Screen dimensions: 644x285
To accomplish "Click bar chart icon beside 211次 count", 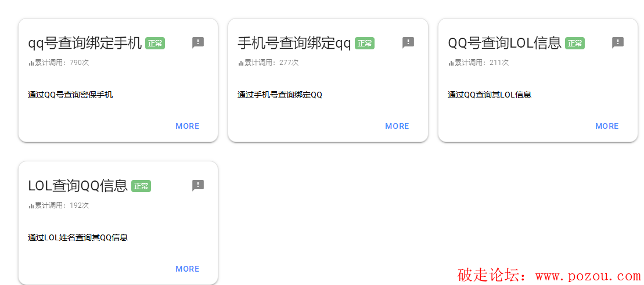I will point(451,63).
